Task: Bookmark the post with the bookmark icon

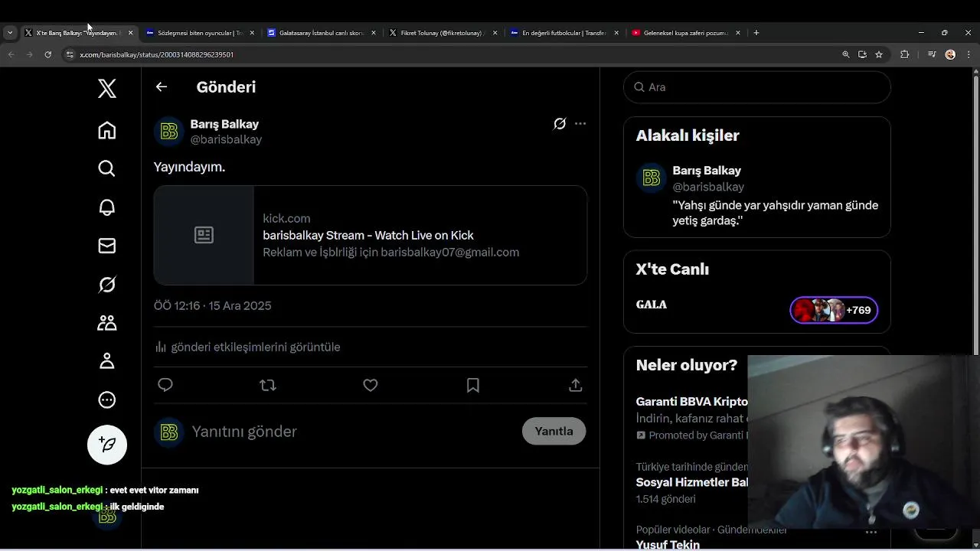Action: pos(473,385)
